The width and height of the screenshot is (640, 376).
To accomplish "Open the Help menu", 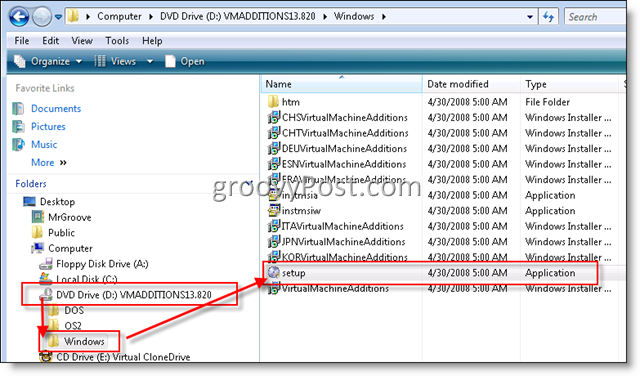I will pos(152,41).
